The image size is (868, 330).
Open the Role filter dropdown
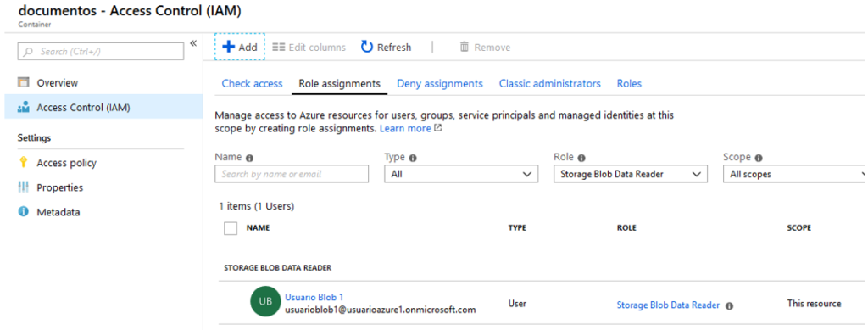click(631, 174)
